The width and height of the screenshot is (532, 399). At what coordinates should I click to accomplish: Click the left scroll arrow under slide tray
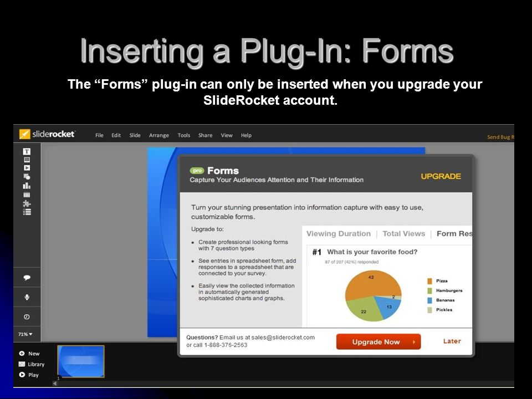point(55,383)
